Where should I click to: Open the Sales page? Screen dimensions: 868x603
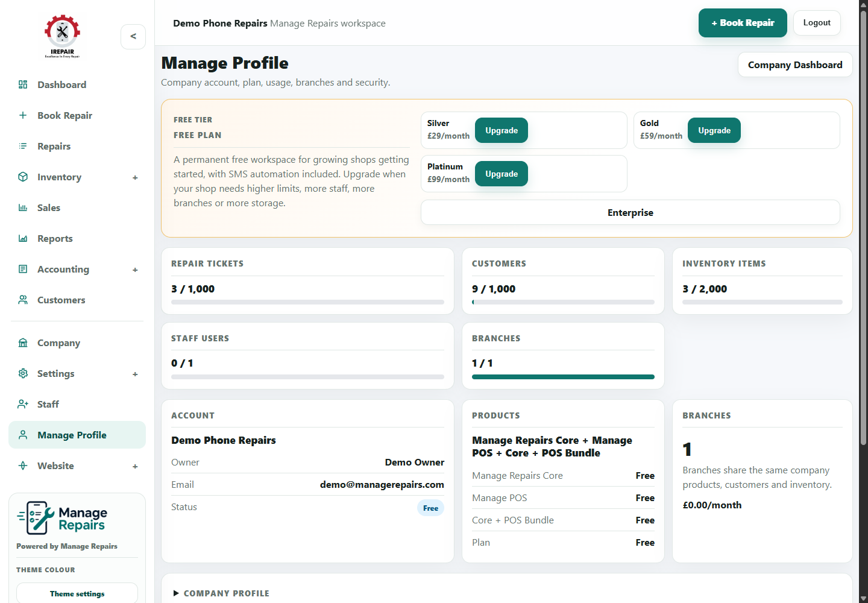tap(77, 207)
